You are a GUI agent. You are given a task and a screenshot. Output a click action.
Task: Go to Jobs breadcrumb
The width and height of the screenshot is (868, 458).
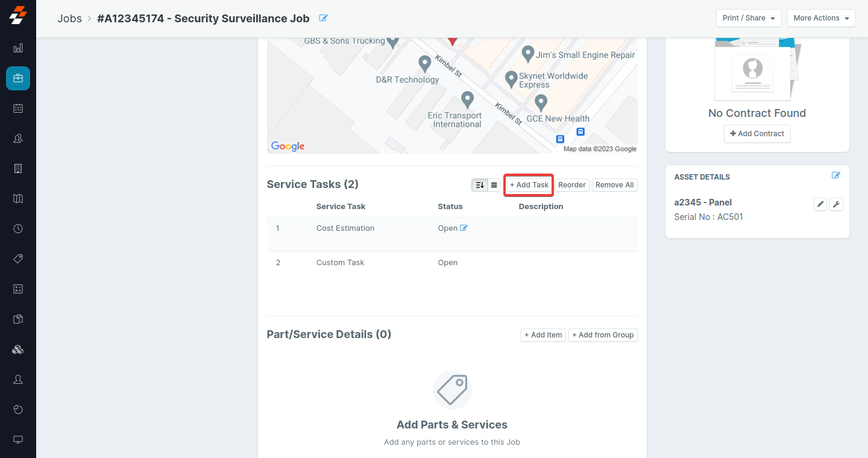pyautogui.click(x=69, y=18)
